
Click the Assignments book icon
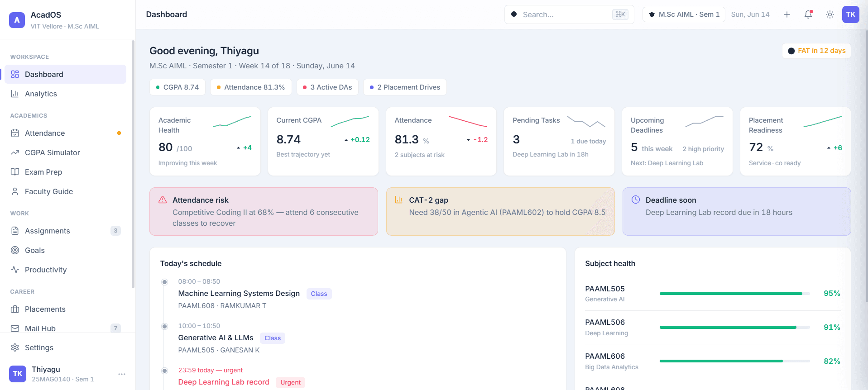15,231
